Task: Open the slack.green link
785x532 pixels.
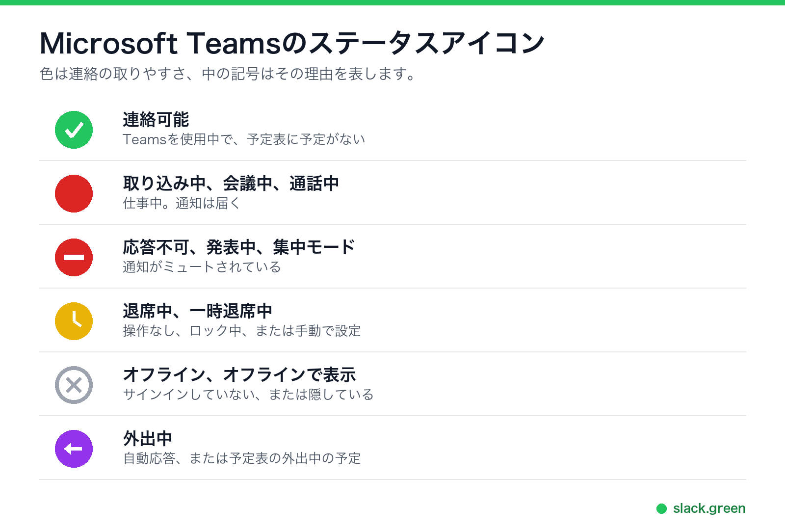Action: (x=709, y=508)
